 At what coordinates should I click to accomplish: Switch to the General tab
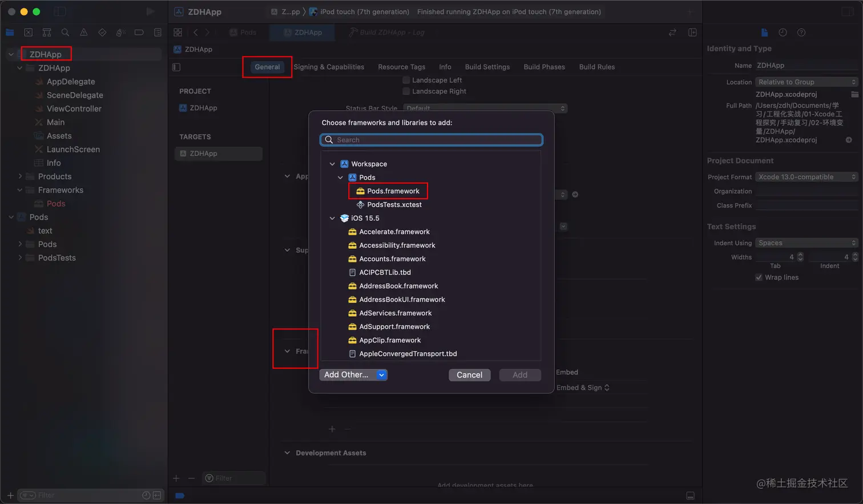(267, 67)
